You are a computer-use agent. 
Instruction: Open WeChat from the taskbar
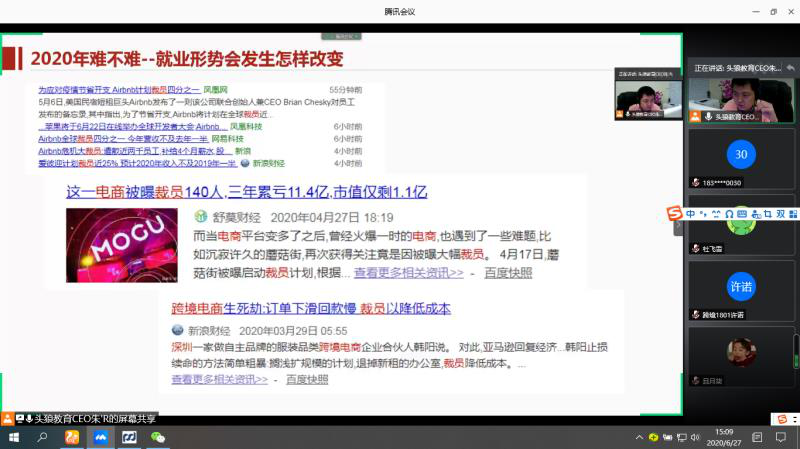pyautogui.click(x=158, y=438)
